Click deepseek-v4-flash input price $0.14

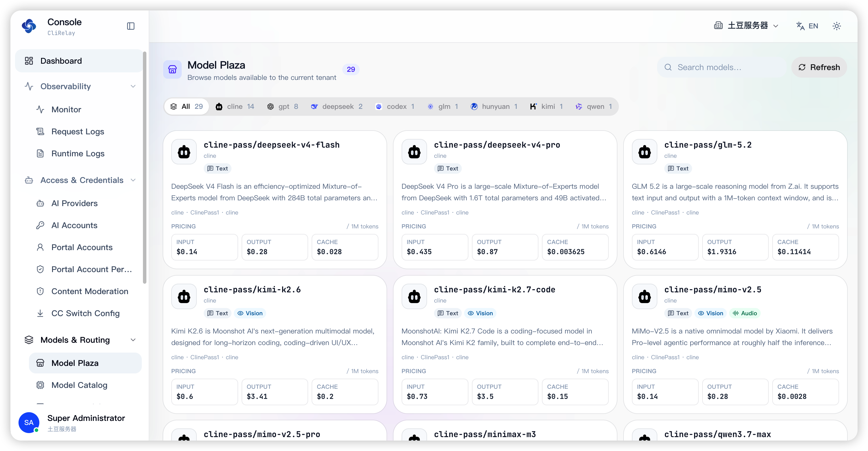[x=187, y=252]
